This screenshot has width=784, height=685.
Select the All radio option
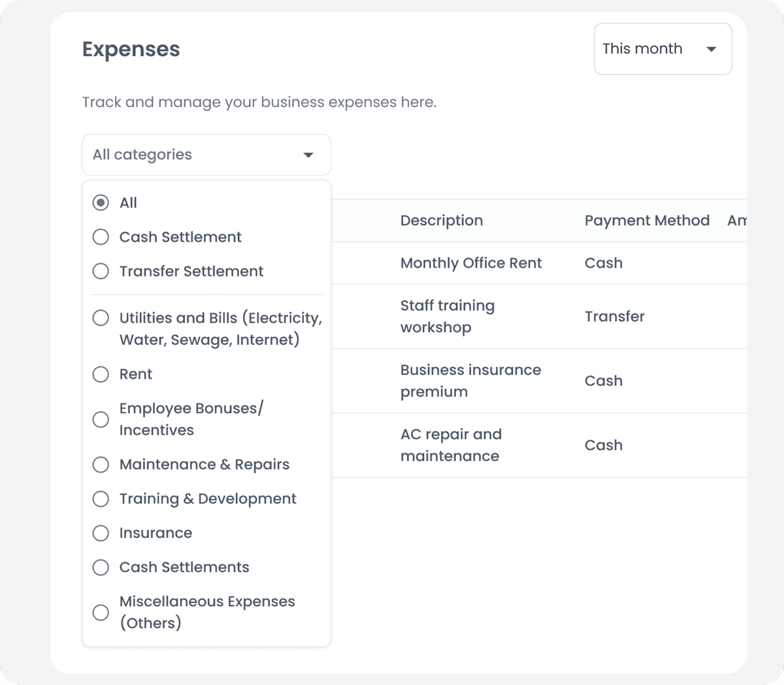point(101,203)
